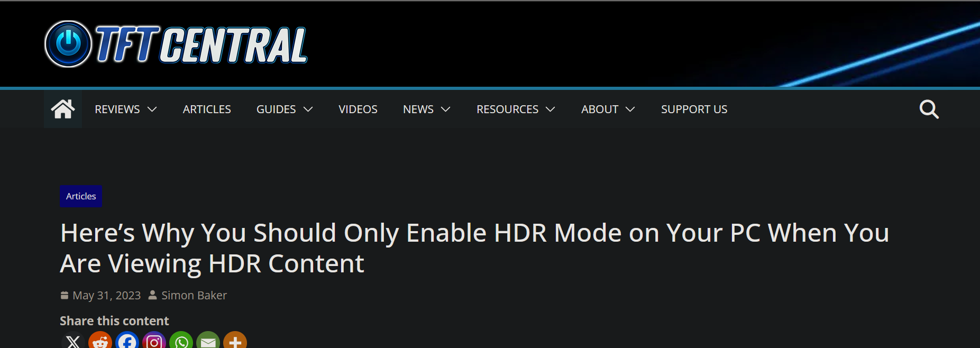Viewport: 980px width, 348px height.
Task: Open the Reviews menu item
Action: coord(117,109)
